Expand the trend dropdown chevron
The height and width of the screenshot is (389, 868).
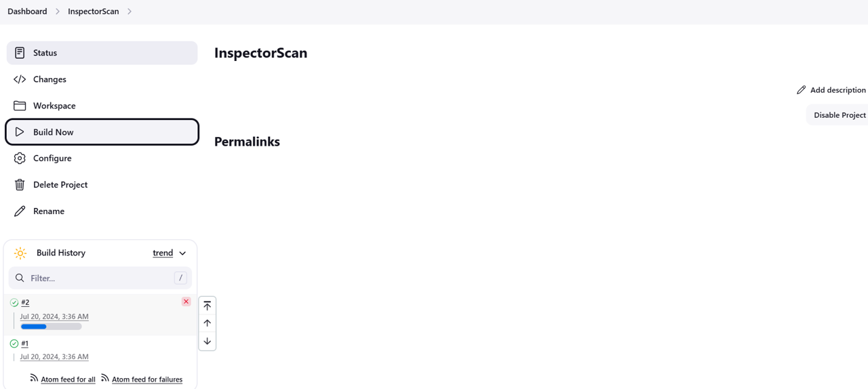click(182, 253)
